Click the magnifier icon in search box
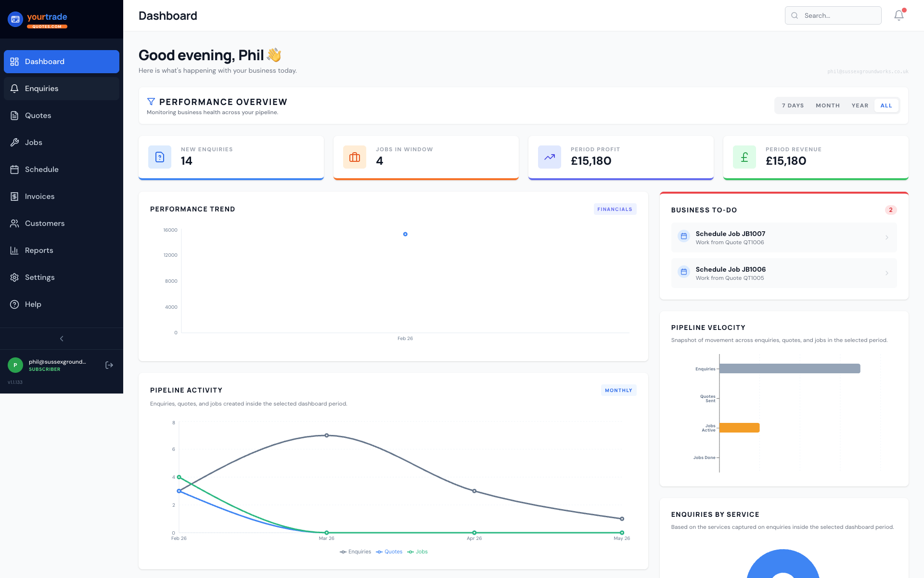924x578 pixels. [x=795, y=15]
